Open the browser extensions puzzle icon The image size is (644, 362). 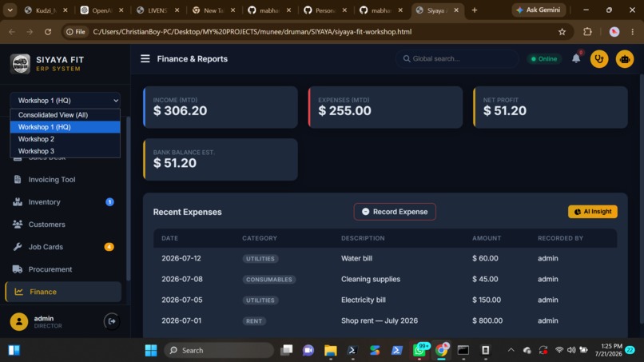tap(588, 32)
